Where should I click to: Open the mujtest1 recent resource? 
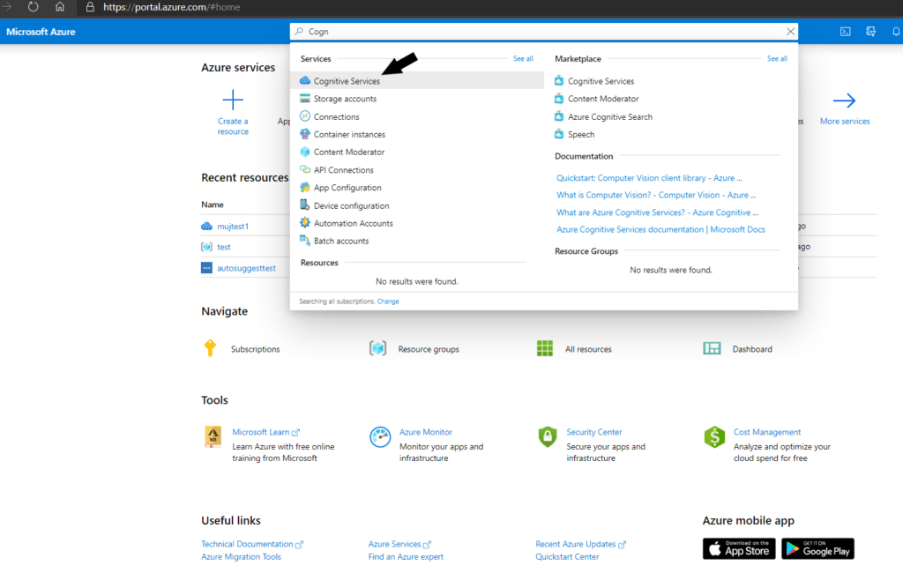point(233,227)
